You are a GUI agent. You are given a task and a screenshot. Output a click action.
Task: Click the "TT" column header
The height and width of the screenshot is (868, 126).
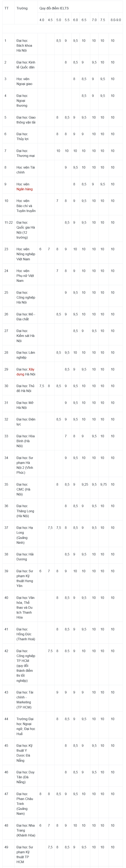tap(8, 8)
